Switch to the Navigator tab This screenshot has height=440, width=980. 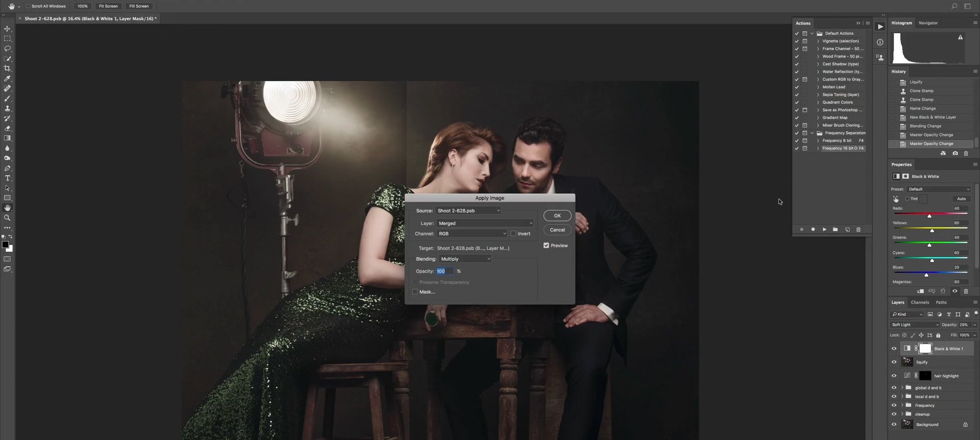click(928, 23)
